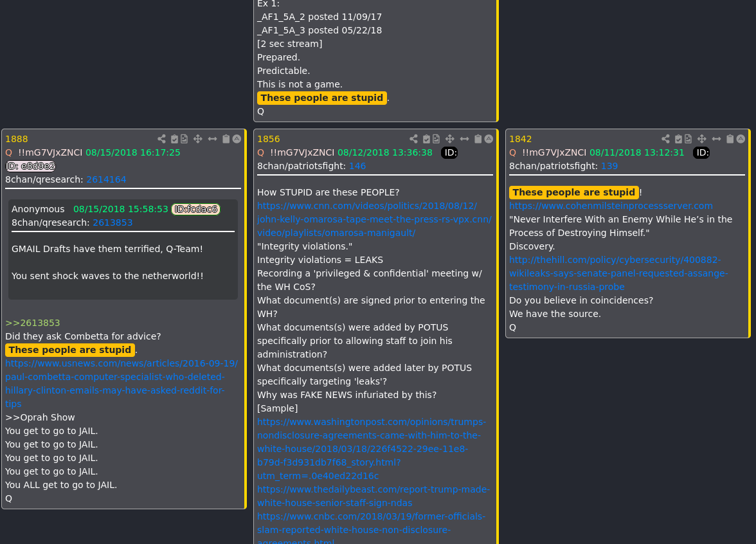Click 'Integrity violations = LEAKS' line

tap(320, 260)
